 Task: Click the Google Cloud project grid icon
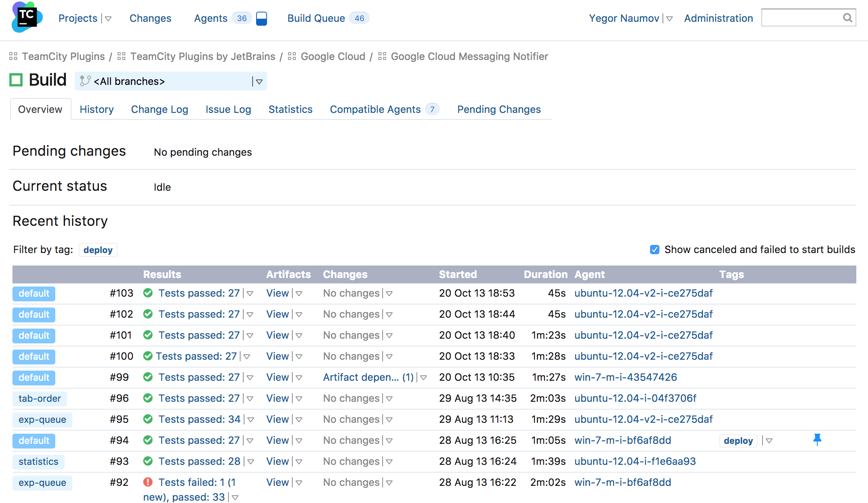click(292, 56)
